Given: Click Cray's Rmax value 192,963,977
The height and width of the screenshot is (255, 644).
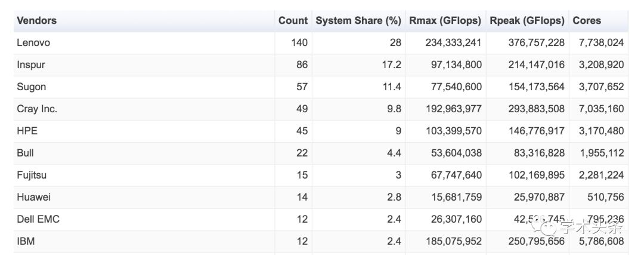Looking at the screenshot, I should (453, 109).
